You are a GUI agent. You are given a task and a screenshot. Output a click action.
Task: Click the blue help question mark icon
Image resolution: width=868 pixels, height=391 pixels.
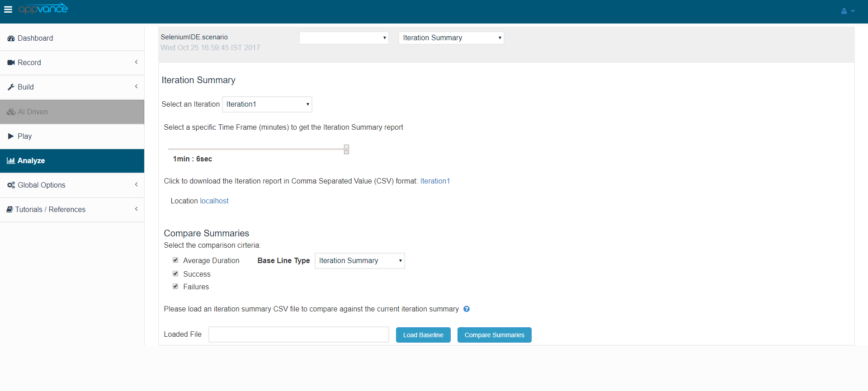[467, 309]
